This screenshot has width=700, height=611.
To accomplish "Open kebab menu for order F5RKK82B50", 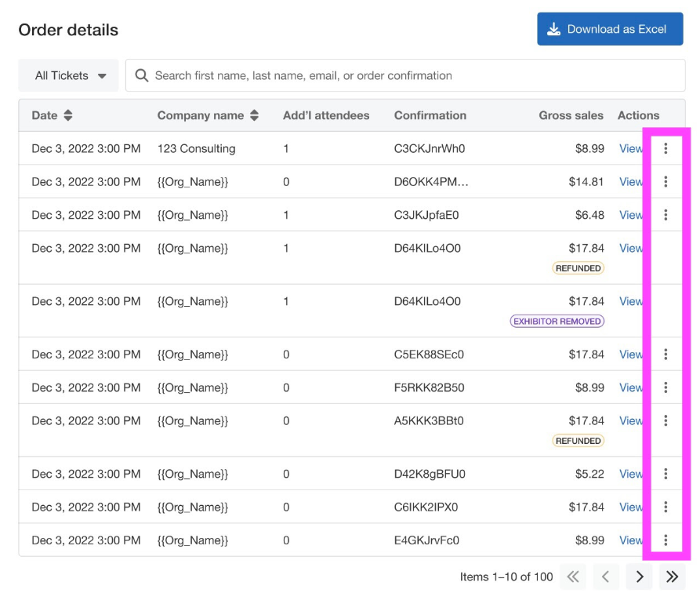I will [x=666, y=387].
